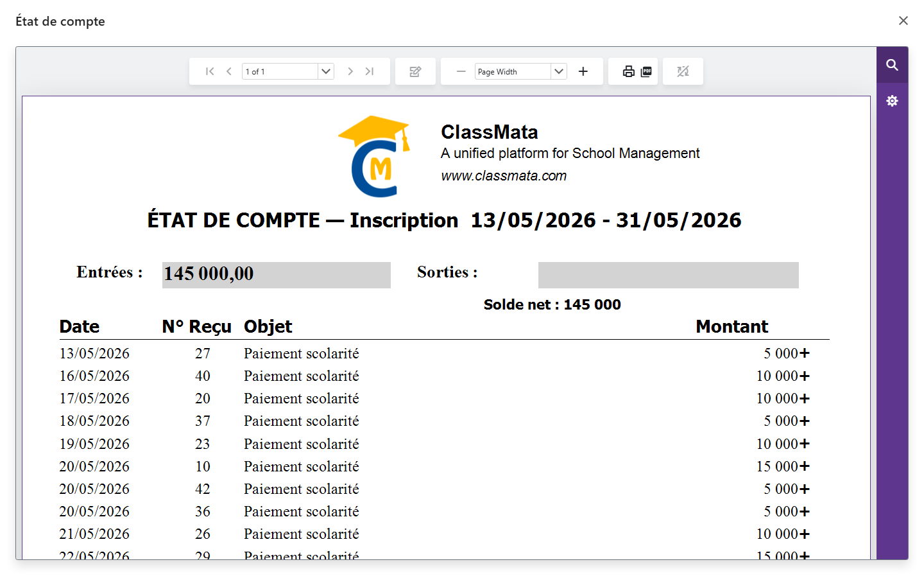Select receipt number 36
Viewport: 924px width, 578px height.
tap(203, 511)
